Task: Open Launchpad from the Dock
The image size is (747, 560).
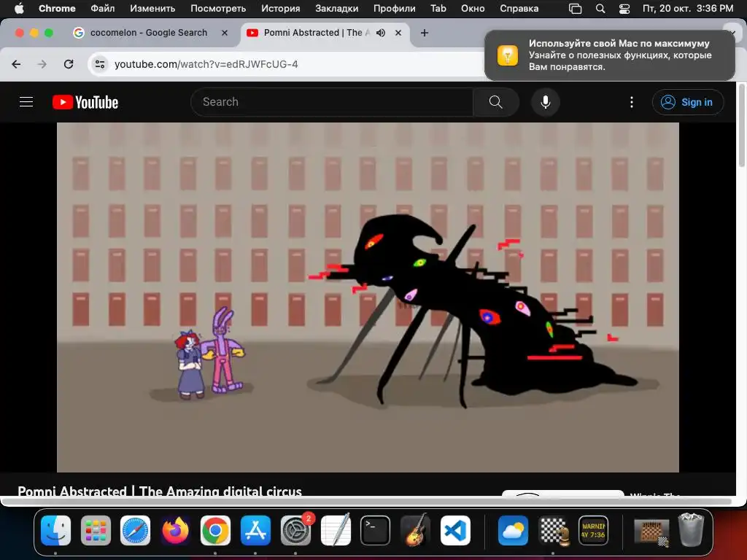Action: point(96,531)
